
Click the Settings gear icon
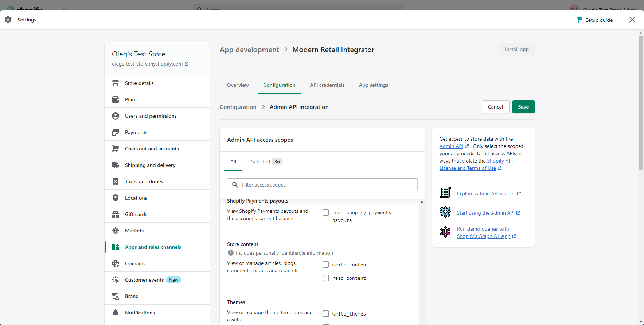(8, 20)
